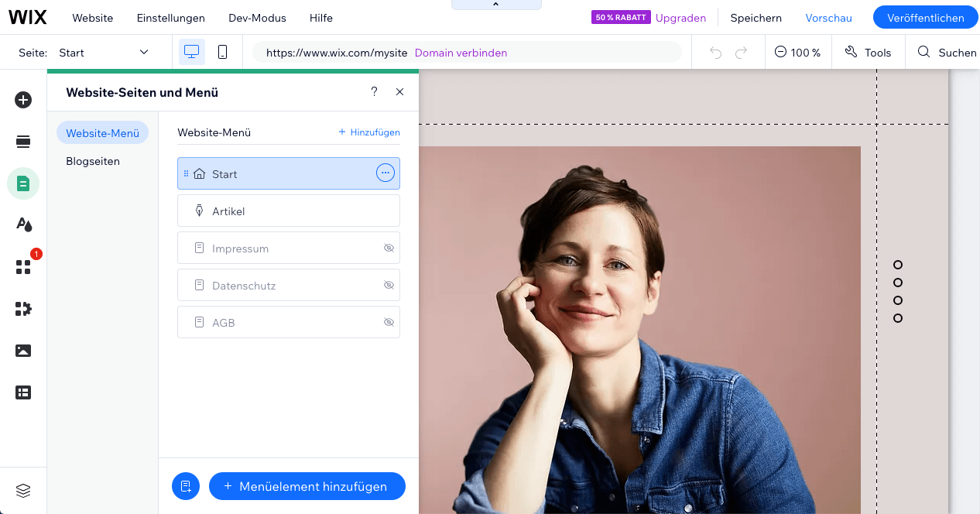Select the Pages and Menu sidebar icon

(23, 183)
